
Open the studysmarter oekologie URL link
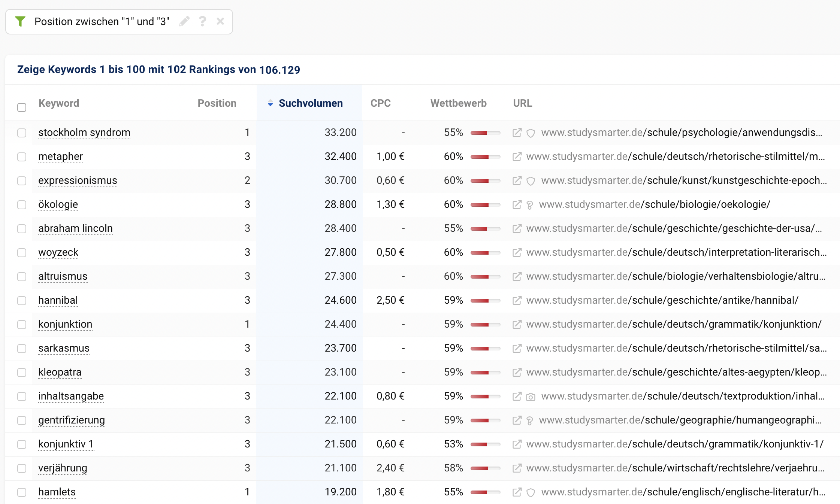655,204
